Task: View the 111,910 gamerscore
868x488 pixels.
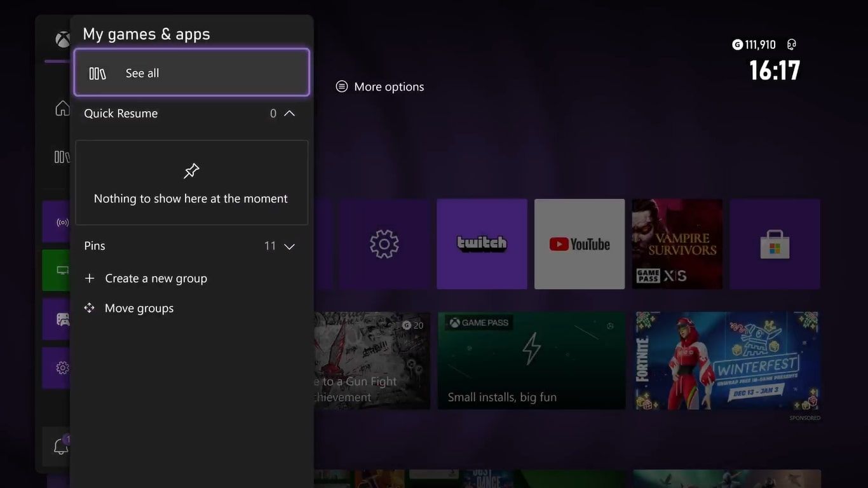Action: pyautogui.click(x=754, y=44)
